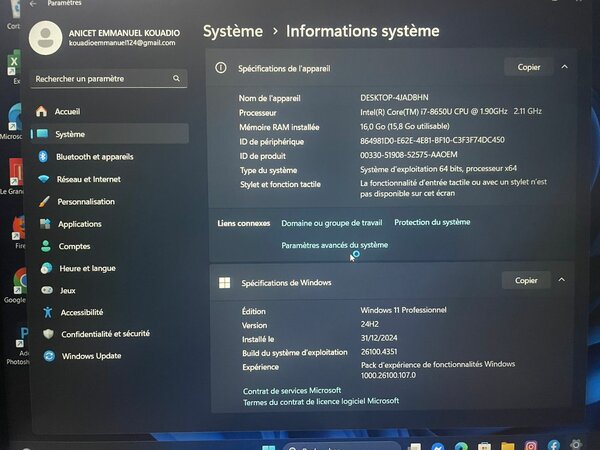
Task: Open Windows Update section
Action: click(91, 356)
